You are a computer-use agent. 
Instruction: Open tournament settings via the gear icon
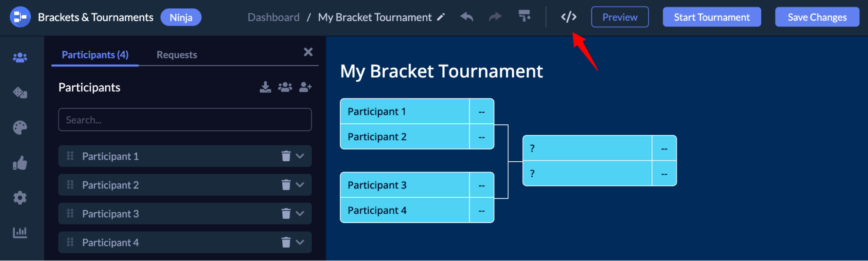point(20,198)
